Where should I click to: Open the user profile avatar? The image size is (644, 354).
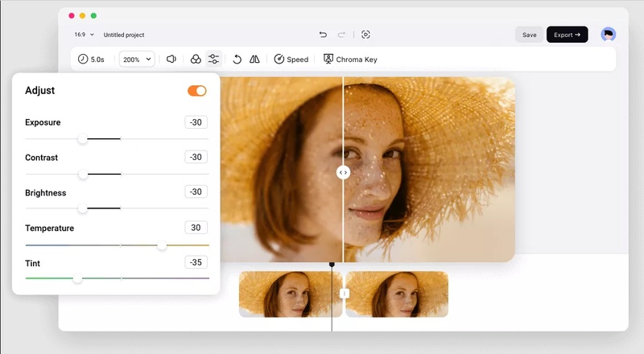pos(609,35)
